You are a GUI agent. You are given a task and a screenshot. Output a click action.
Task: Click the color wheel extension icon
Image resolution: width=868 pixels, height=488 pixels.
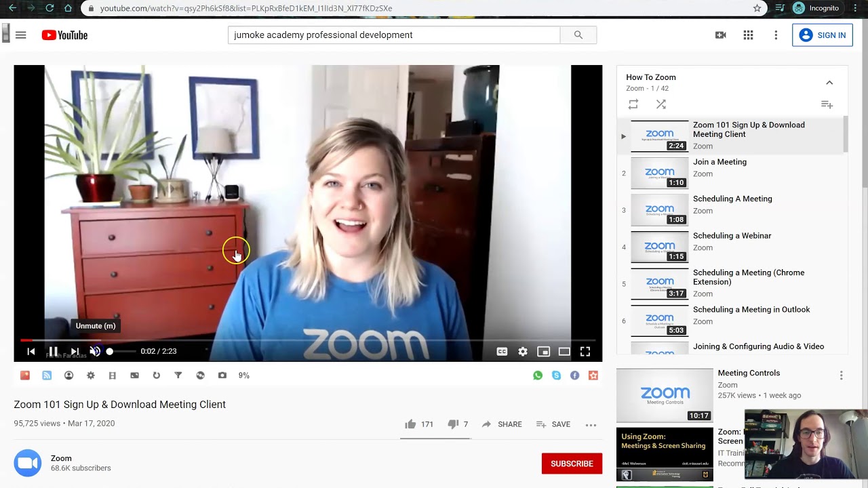click(x=200, y=375)
